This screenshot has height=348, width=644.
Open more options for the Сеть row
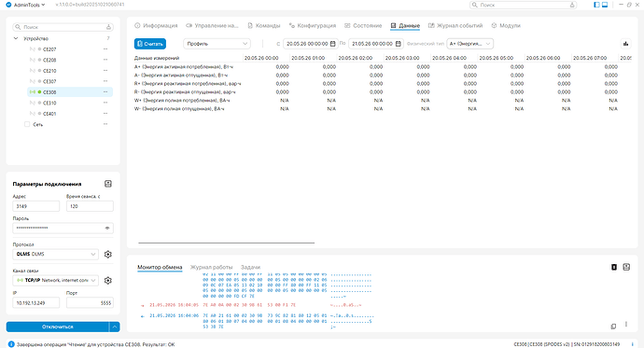click(105, 124)
